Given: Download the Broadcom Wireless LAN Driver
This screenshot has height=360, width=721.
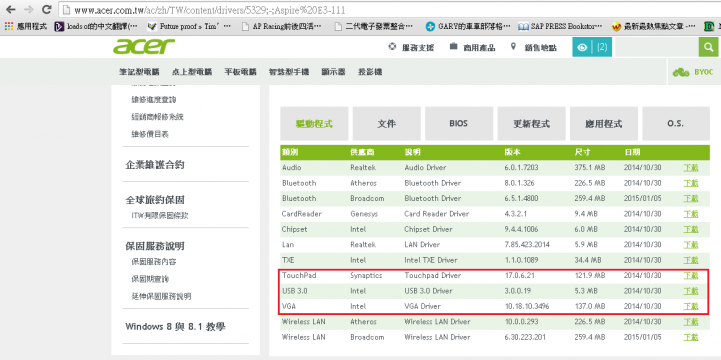Looking at the screenshot, I should click(691, 337).
